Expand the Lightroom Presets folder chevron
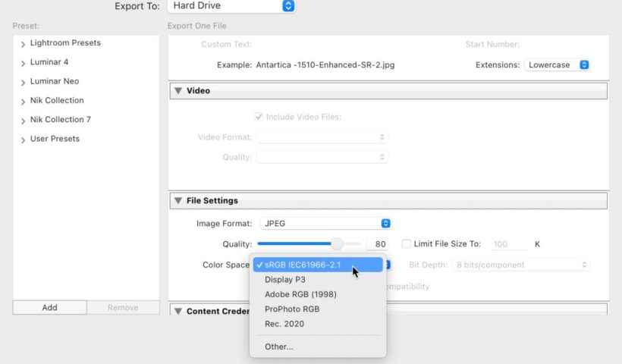The width and height of the screenshot is (622, 364). click(x=23, y=45)
